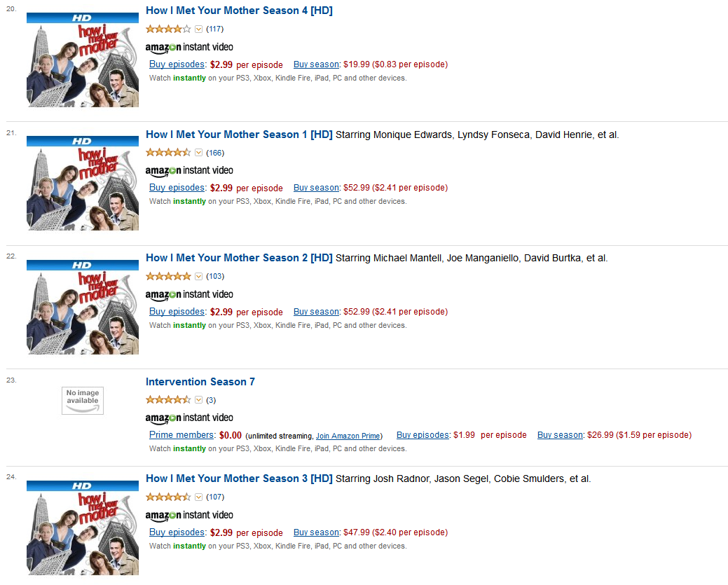Click 'Buy season' link for Season 4

coord(316,64)
